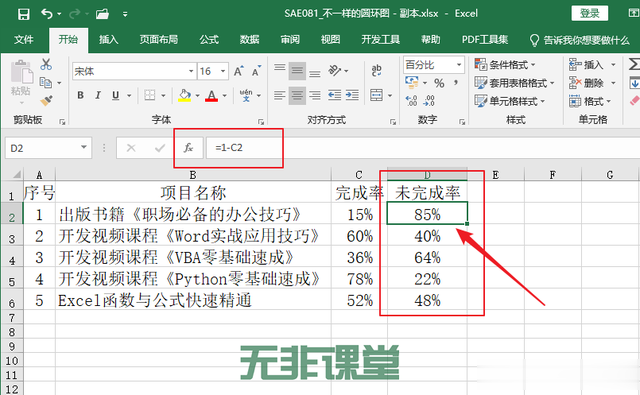Toggle Italic formatting
The width and height of the screenshot is (640, 395).
click(98, 95)
